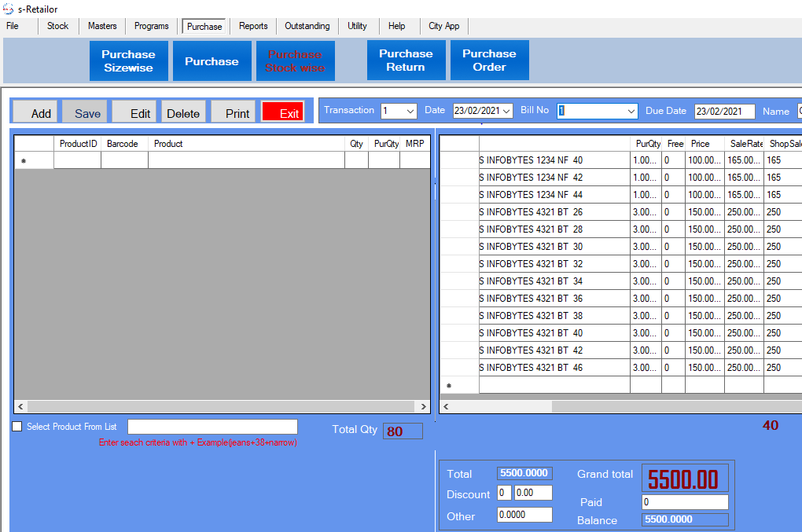Viewport: 802px width, 532px height.
Task: Click the Purchase Sizewise button
Action: [128, 61]
